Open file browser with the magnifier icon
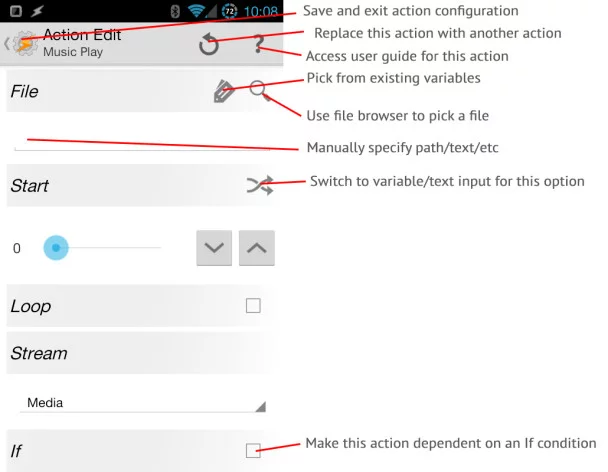The height and width of the screenshot is (472, 608). (259, 90)
